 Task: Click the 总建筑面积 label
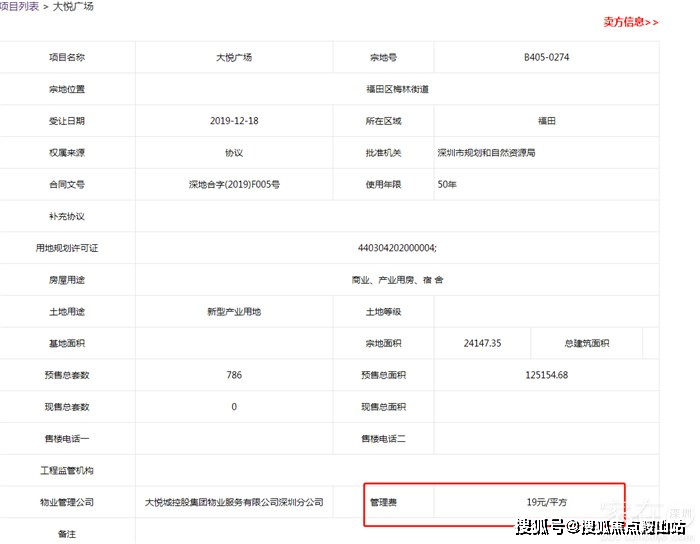coord(587,343)
